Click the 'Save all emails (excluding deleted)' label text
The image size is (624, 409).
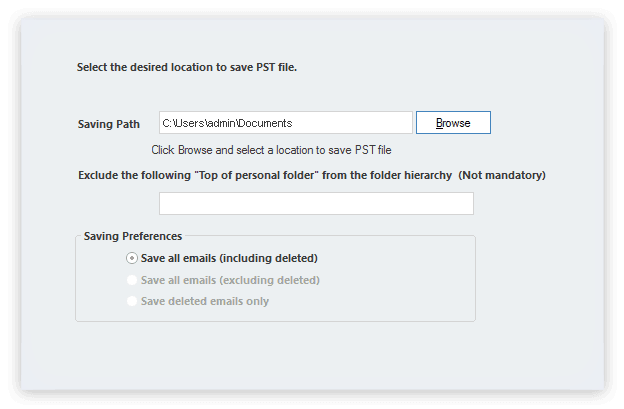[230, 280]
